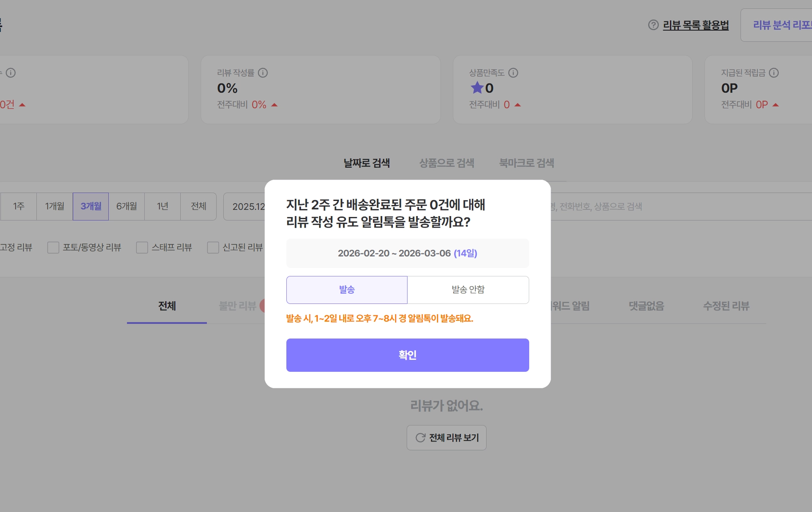Switch to 수정된 리뷰 tab
This screenshot has height=512, width=812.
(726, 306)
